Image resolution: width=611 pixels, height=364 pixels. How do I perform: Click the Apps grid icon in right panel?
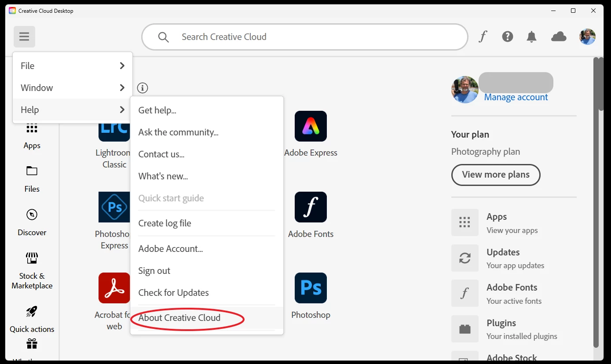click(465, 222)
